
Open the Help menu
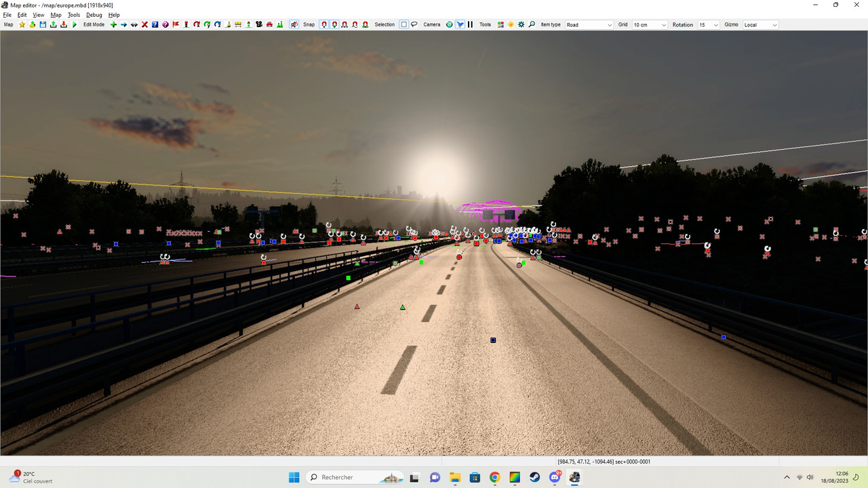tap(114, 14)
